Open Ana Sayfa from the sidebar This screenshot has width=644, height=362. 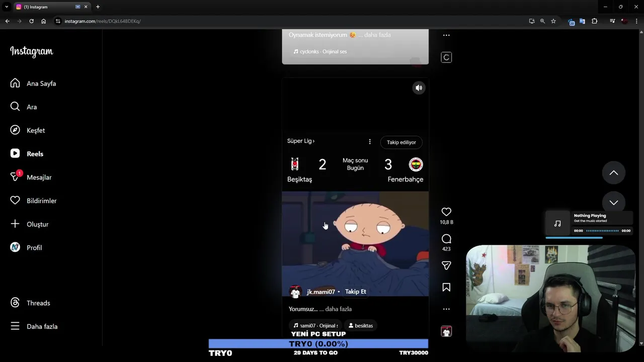(33, 83)
